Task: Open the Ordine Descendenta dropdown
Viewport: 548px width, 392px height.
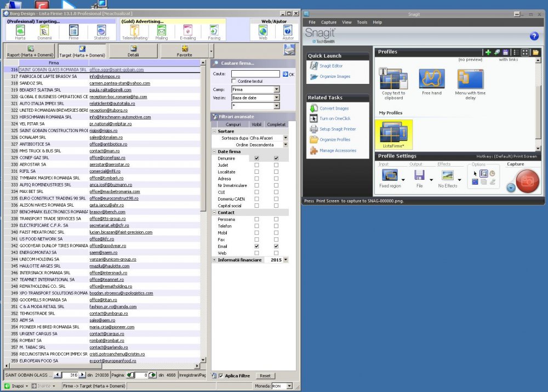Action: [x=286, y=144]
